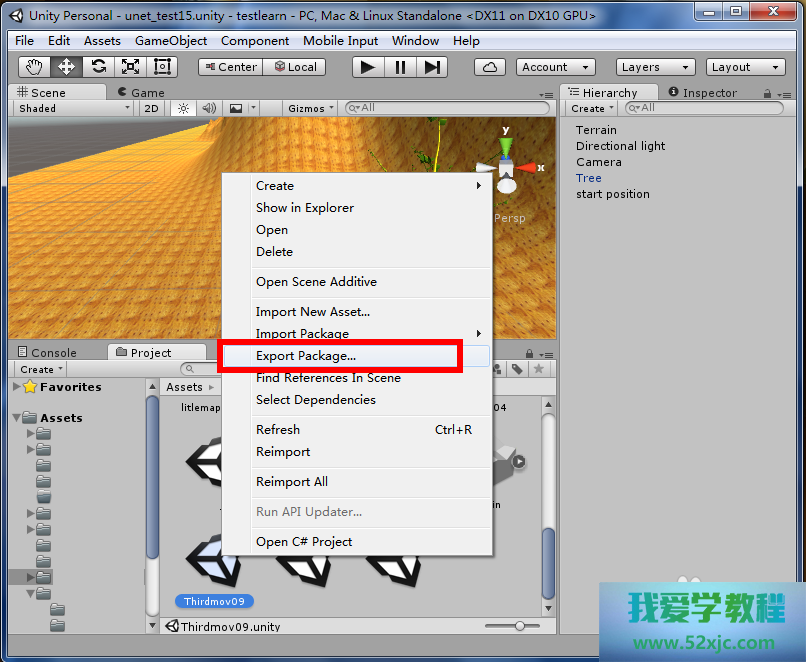Screen dimensions: 806x662
Task: Select the Rotate tool
Action: click(x=98, y=67)
